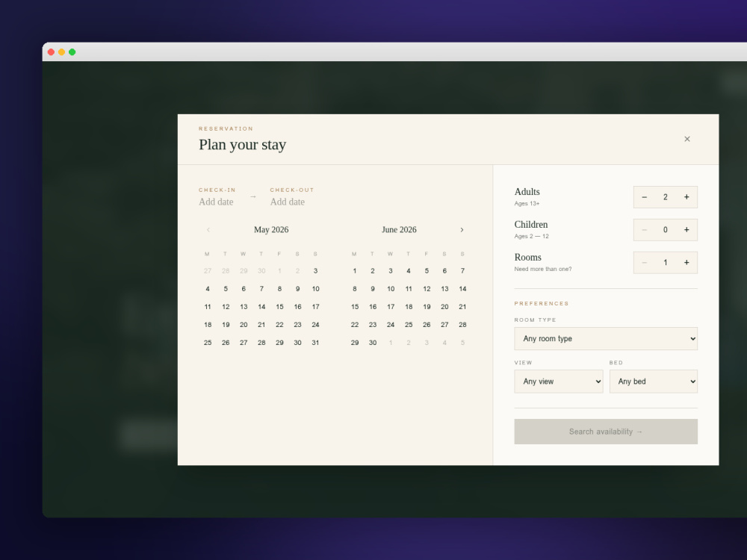
Task: Click the Adults count value 2
Action: [x=666, y=197]
